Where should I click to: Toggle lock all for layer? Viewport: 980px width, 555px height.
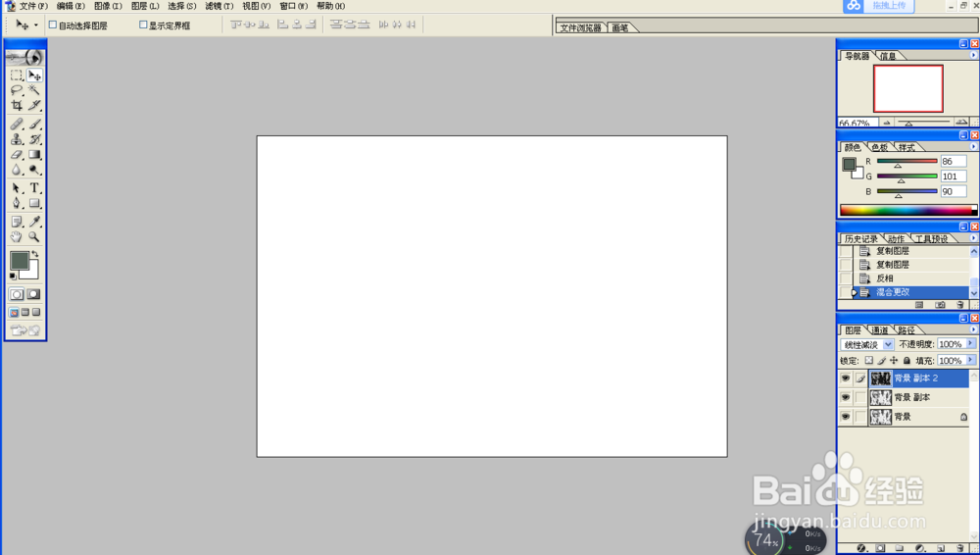[x=906, y=361]
